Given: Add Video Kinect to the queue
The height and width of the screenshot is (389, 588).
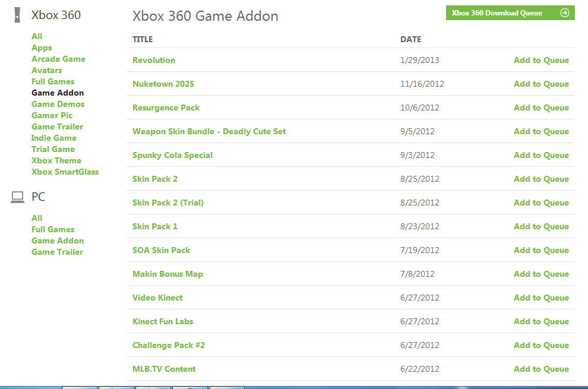Looking at the screenshot, I should click(x=541, y=298).
